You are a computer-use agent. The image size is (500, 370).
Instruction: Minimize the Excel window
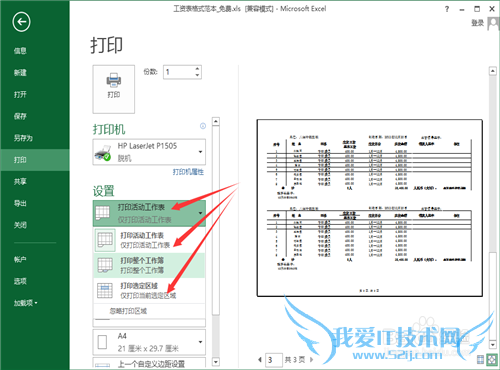(462, 9)
